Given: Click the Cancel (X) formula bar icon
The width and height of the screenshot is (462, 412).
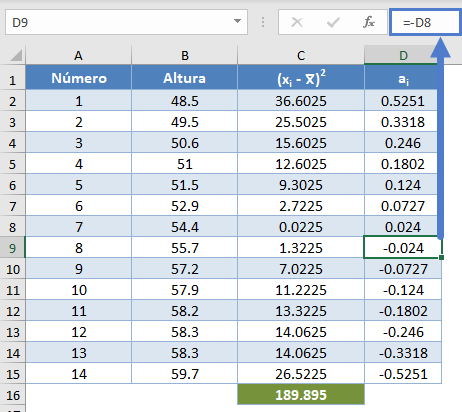Looking at the screenshot, I should (297, 22).
